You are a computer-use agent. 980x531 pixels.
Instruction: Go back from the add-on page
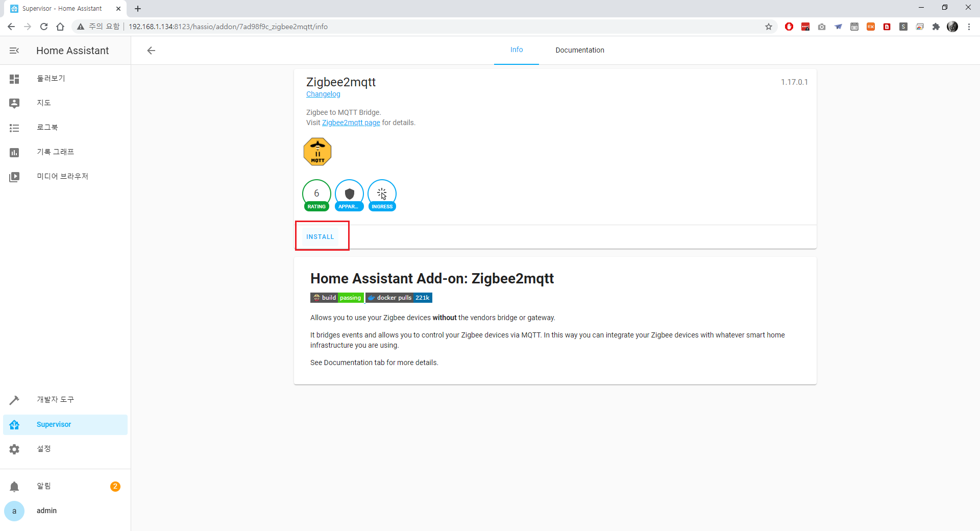click(151, 50)
